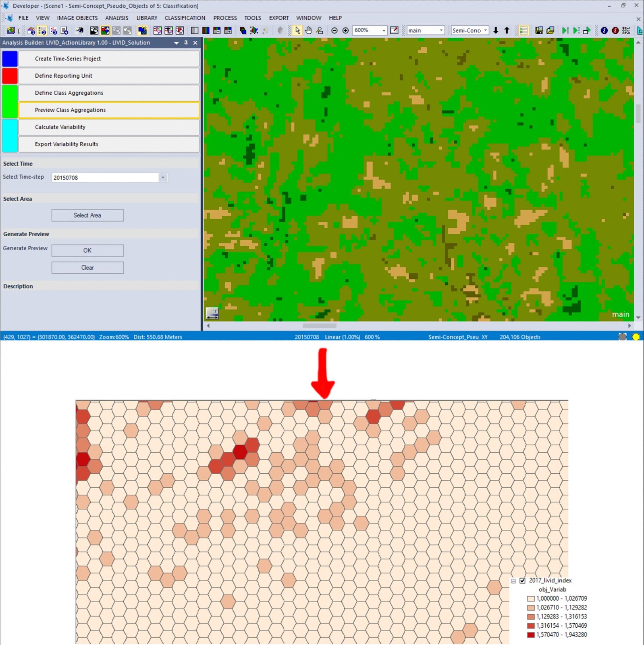This screenshot has width=644, height=645.
Task: Click the cyan action color swatch
Action: point(10,135)
